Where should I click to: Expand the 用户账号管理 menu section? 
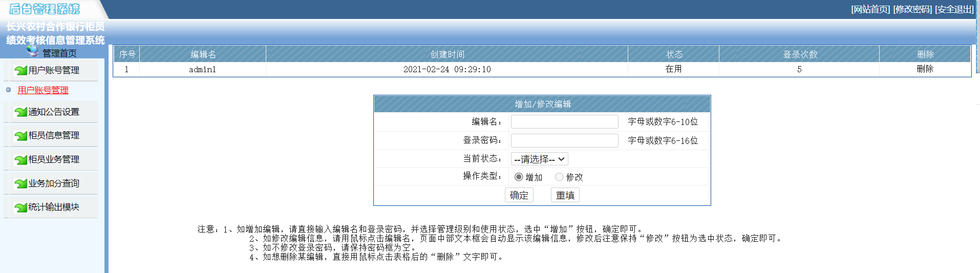click(54, 70)
